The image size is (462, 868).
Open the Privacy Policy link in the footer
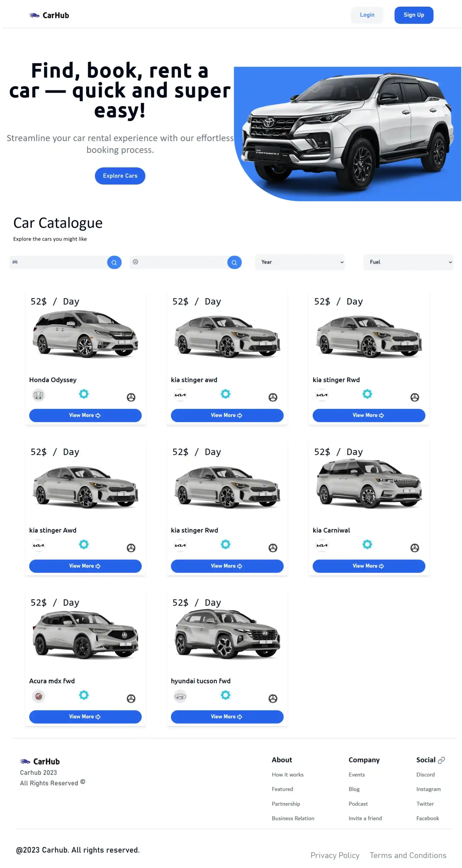click(x=334, y=855)
